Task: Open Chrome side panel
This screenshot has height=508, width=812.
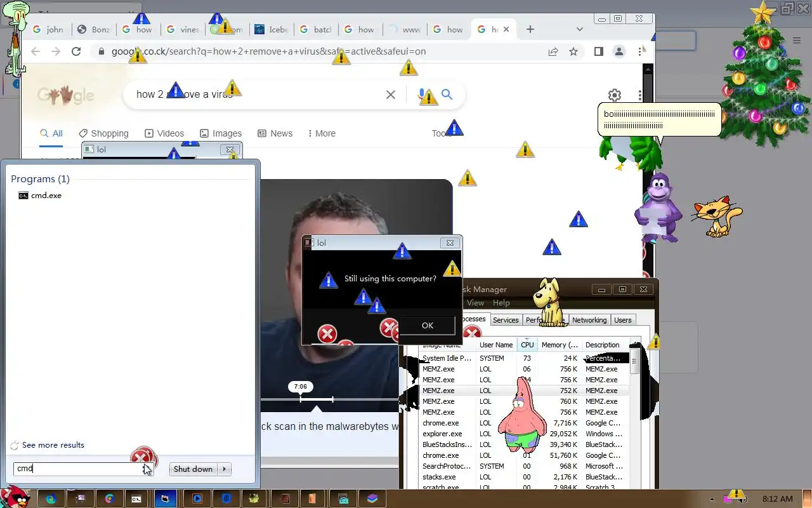Action: click(x=598, y=51)
